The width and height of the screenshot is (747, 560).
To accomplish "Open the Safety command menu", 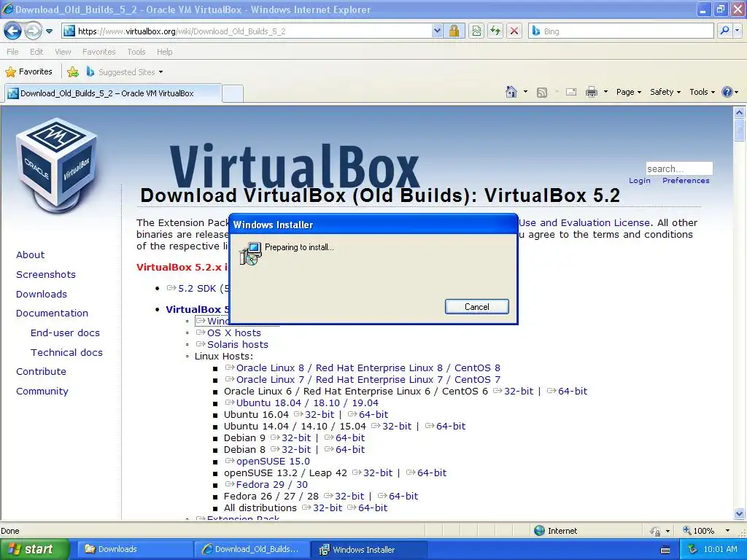I will tap(665, 92).
